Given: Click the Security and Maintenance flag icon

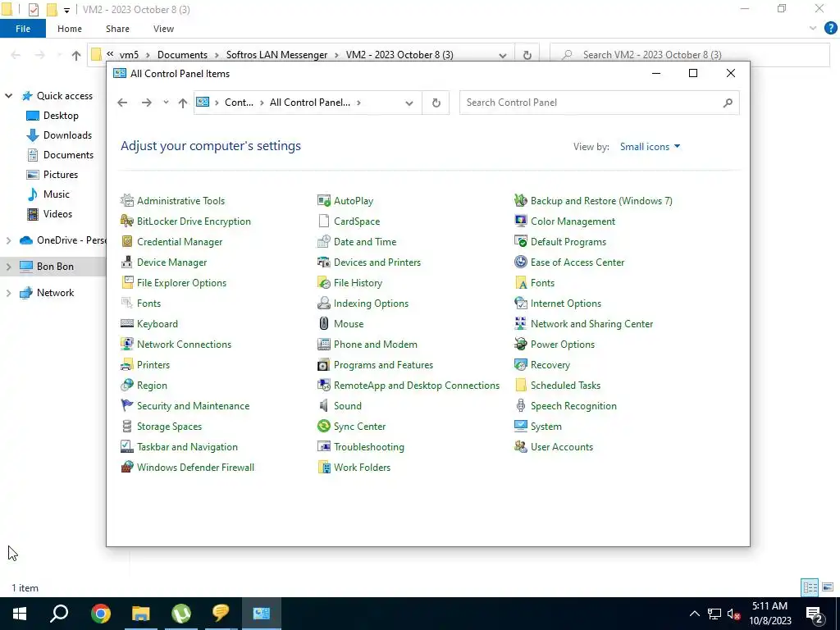Looking at the screenshot, I should coord(127,405).
